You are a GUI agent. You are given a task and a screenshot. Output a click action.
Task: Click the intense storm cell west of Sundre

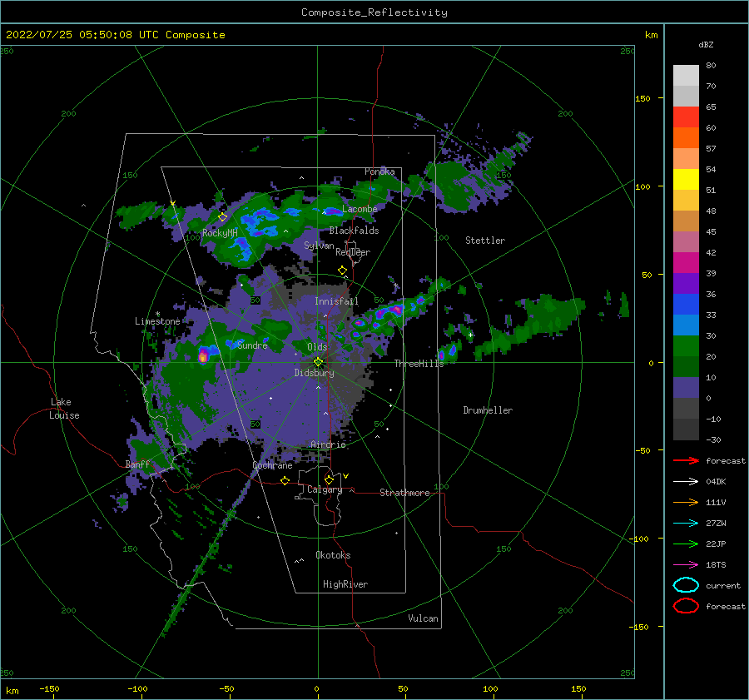click(x=203, y=356)
